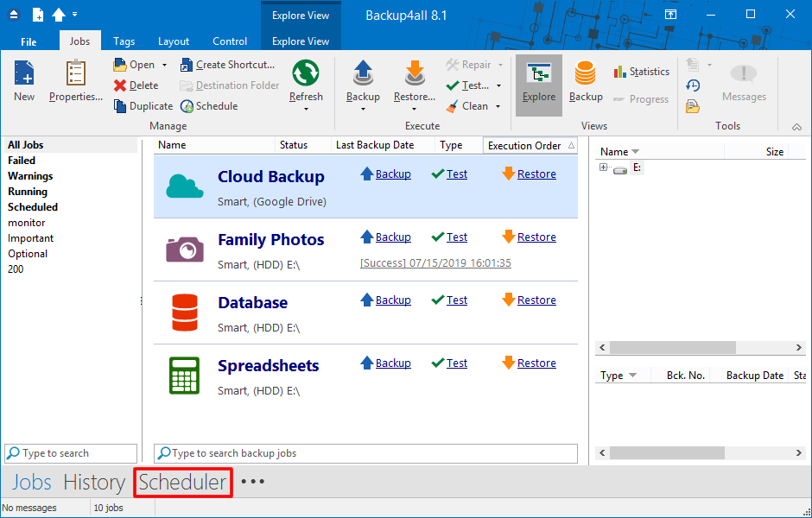Open the Tags ribbon tab
The height and width of the screenshot is (518, 812).
(124, 41)
